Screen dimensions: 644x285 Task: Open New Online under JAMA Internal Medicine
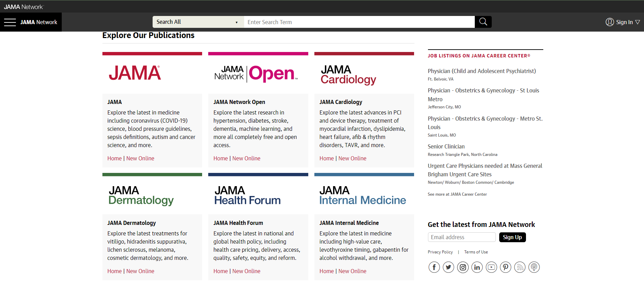[x=352, y=271]
